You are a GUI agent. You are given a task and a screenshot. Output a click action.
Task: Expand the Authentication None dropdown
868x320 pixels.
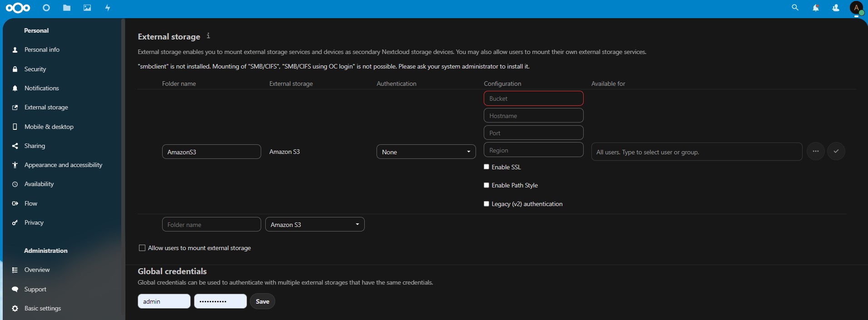pyautogui.click(x=426, y=152)
